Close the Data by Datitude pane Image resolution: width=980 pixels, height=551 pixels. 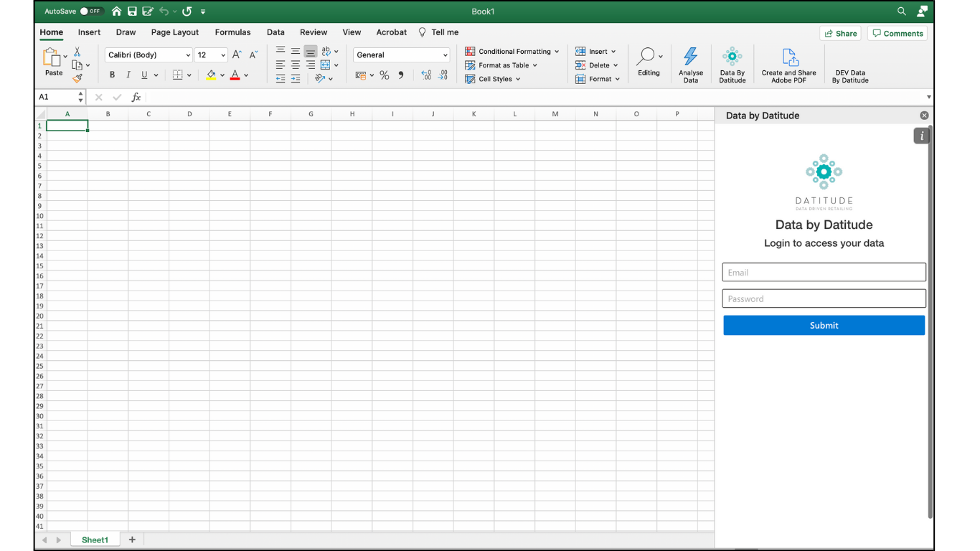[x=924, y=116]
